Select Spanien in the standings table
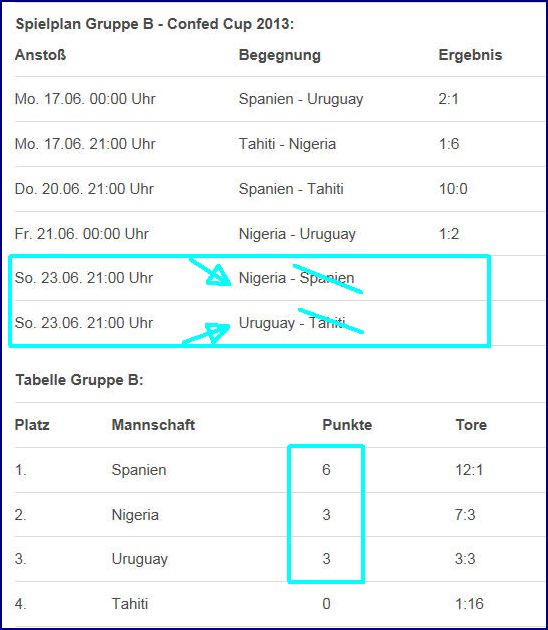Screen dimensions: 548x630 point(139,470)
